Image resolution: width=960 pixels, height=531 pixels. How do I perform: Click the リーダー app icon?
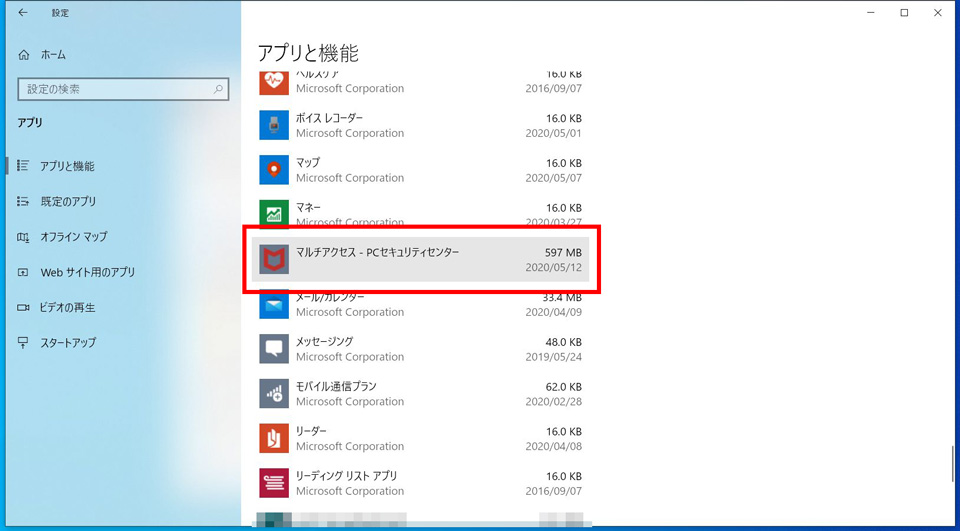(274, 438)
